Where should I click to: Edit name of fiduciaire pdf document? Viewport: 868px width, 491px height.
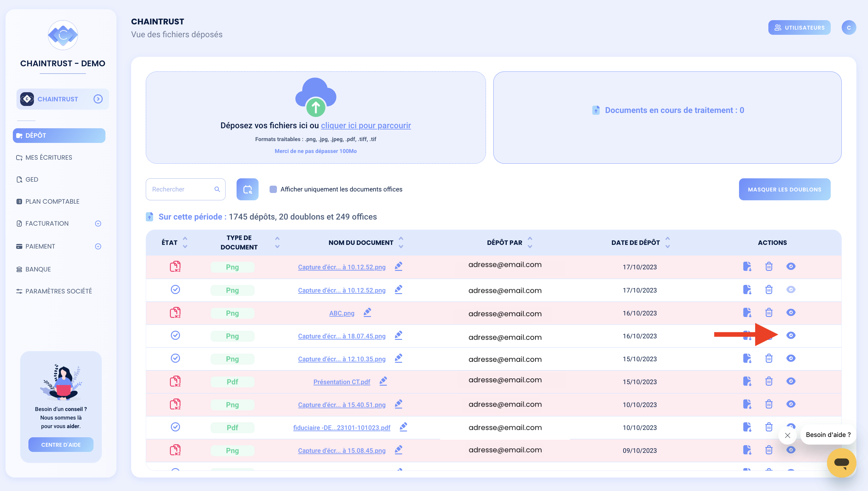pos(403,427)
